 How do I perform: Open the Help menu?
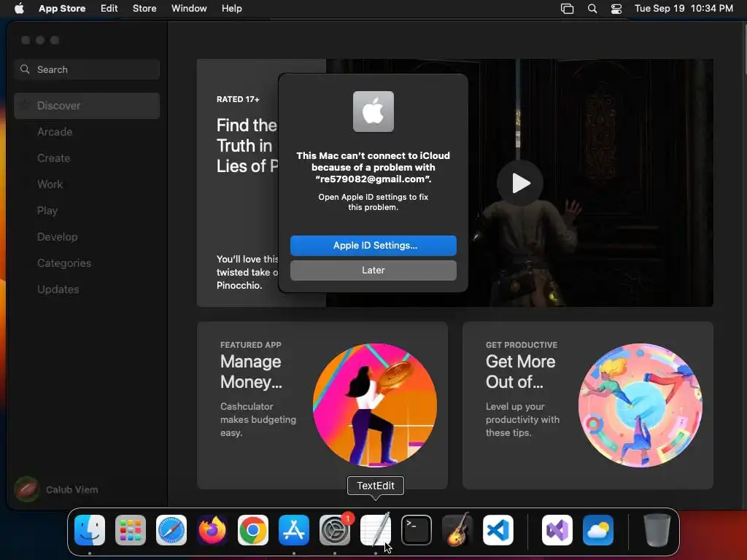(231, 9)
